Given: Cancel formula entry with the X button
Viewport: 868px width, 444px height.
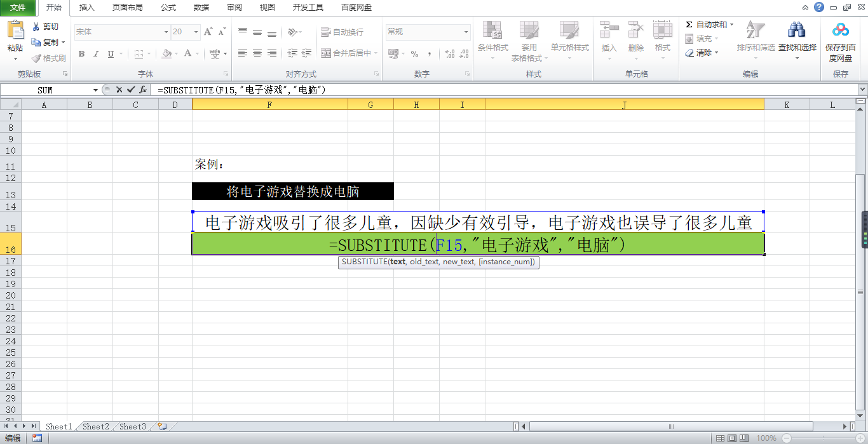Looking at the screenshot, I should (119, 90).
